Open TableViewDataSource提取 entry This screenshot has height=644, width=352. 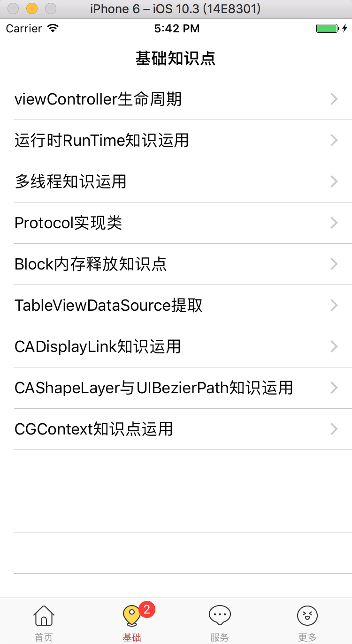pyautogui.click(x=108, y=305)
